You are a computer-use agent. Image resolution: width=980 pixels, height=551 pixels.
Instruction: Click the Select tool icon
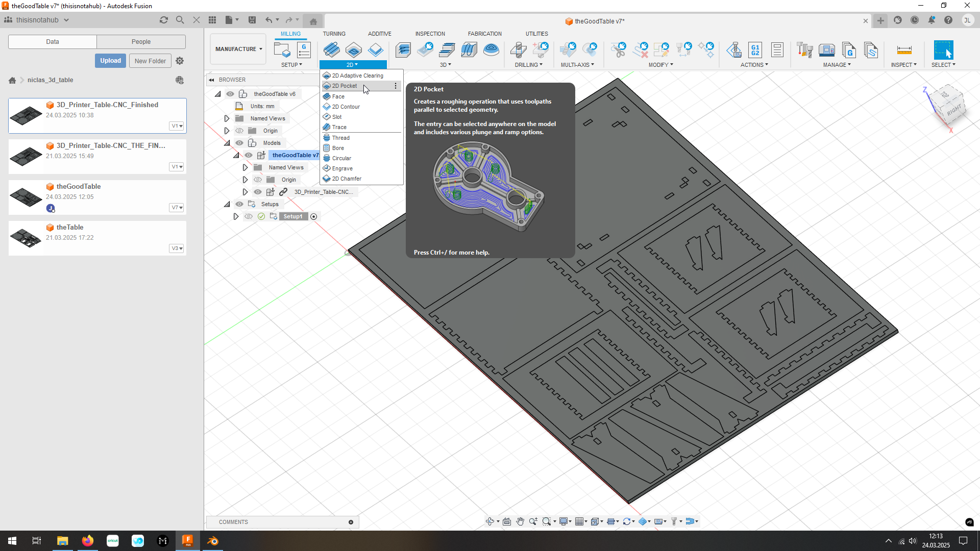coord(943,49)
